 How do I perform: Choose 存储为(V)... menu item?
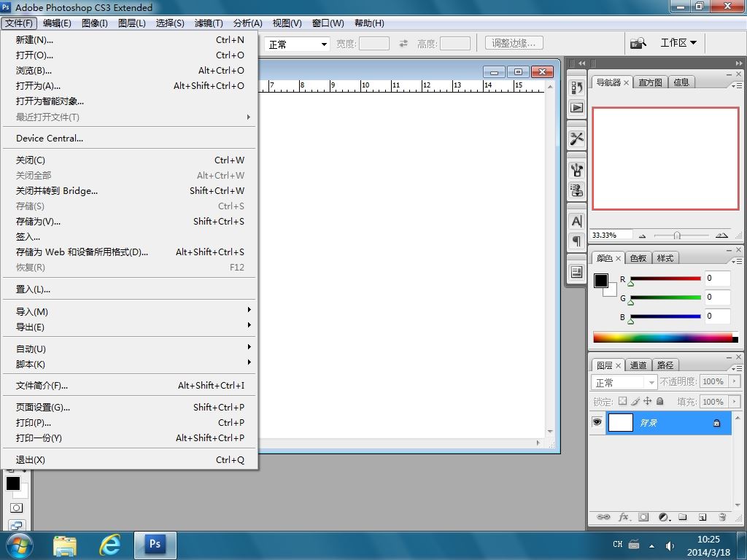coord(129,222)
